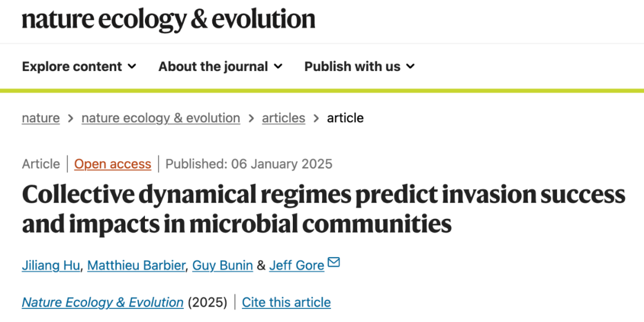Click the nature ecology & evolution logo
Screen dimensions: 644x322
(168, 20)
